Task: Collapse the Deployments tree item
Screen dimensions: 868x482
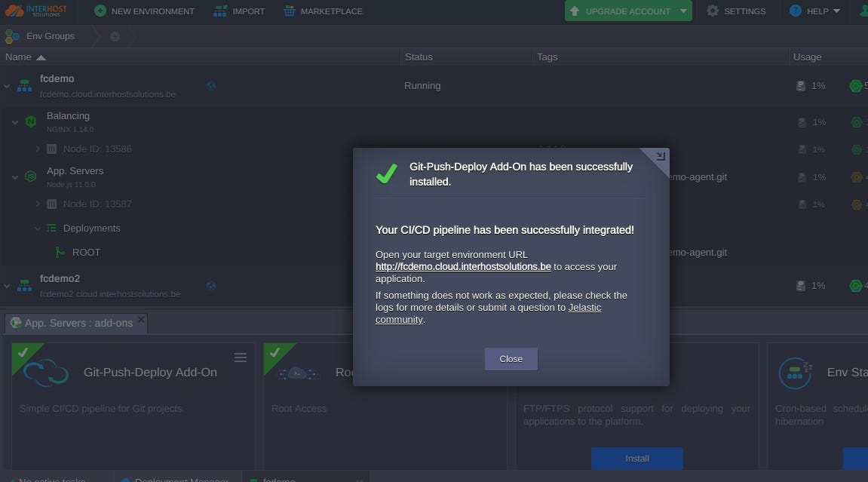Action: coord(38,229)
